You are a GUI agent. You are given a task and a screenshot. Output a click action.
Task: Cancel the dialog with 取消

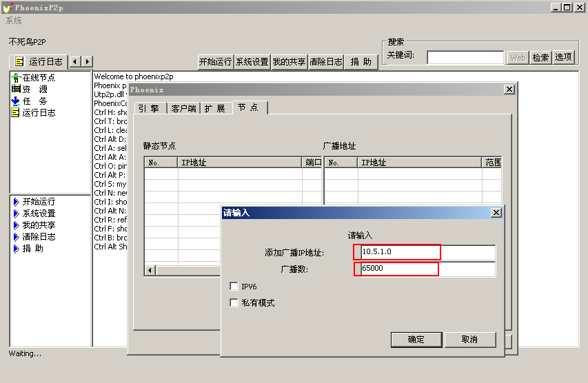(x=470, y=340)
